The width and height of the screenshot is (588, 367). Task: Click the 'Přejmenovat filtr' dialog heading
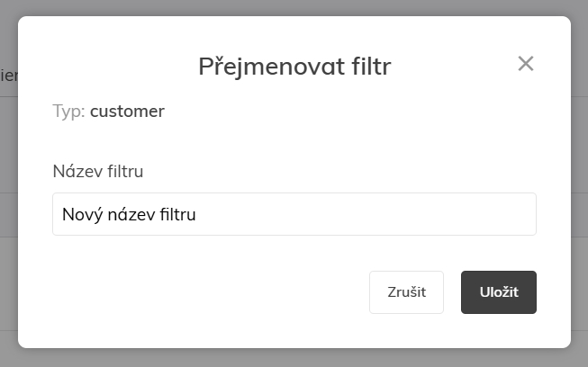pyautogui.click(x=294, y=67)
